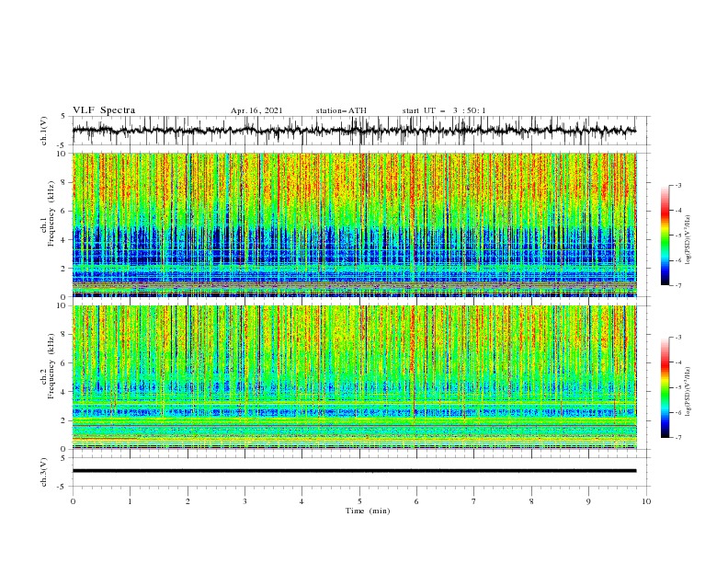Click time axis tick label "5"
The image size is (728, 563).
coord(359,501)
